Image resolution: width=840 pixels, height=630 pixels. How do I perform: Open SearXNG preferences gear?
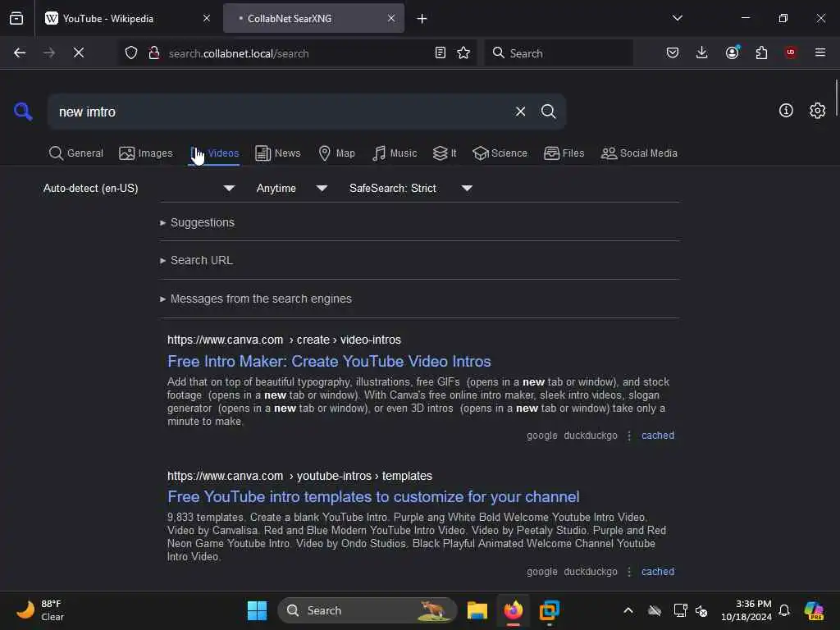click(x=817, y=111)
